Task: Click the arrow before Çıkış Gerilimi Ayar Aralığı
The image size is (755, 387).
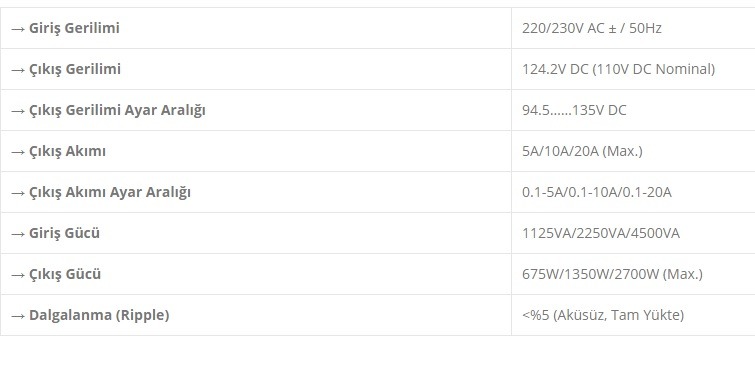Action: 18,111
